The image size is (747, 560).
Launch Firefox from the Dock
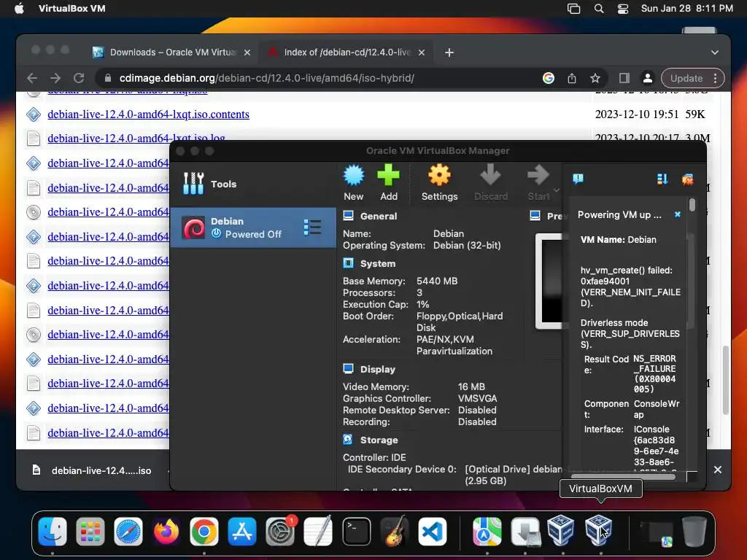point(166,532)
